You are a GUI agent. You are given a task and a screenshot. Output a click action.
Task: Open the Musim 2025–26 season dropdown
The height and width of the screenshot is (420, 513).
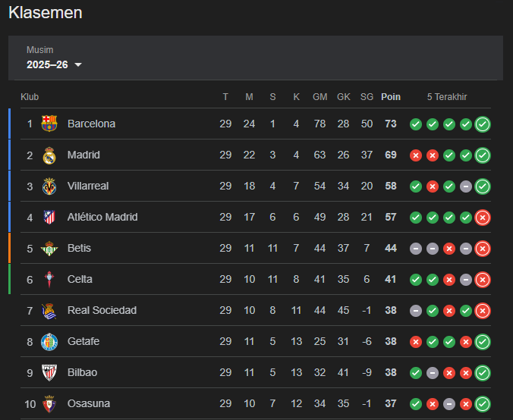click(54, 64)
